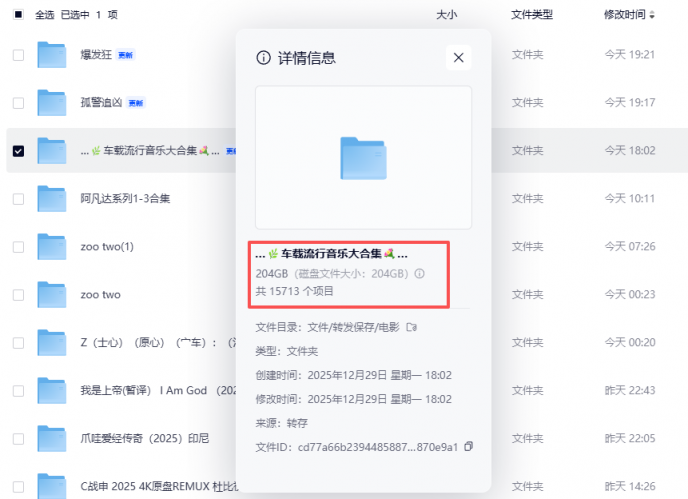Click the 大小 column header
The width and height of the screenshot is (688, 499).
point(447,15)
